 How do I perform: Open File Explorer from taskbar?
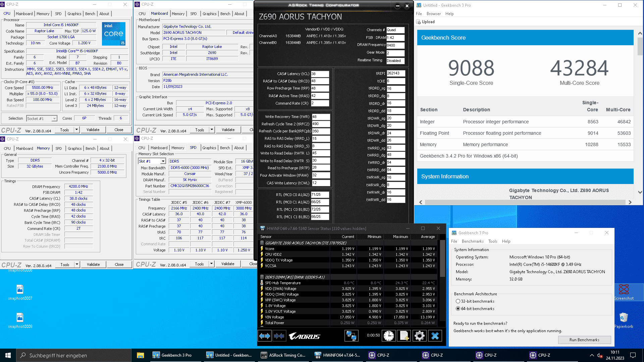click(x=140, y=355)
